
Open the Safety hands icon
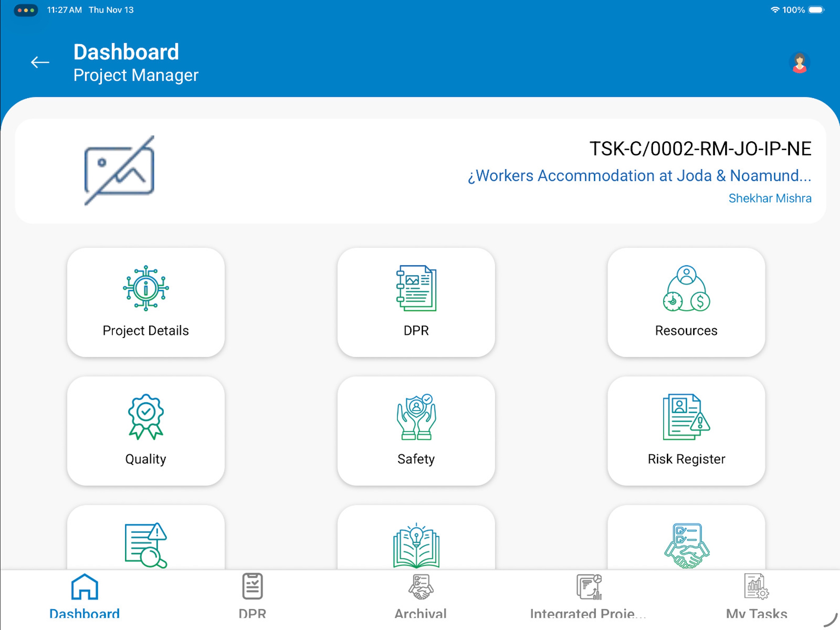pyautogui.click(x=416, y=417)
